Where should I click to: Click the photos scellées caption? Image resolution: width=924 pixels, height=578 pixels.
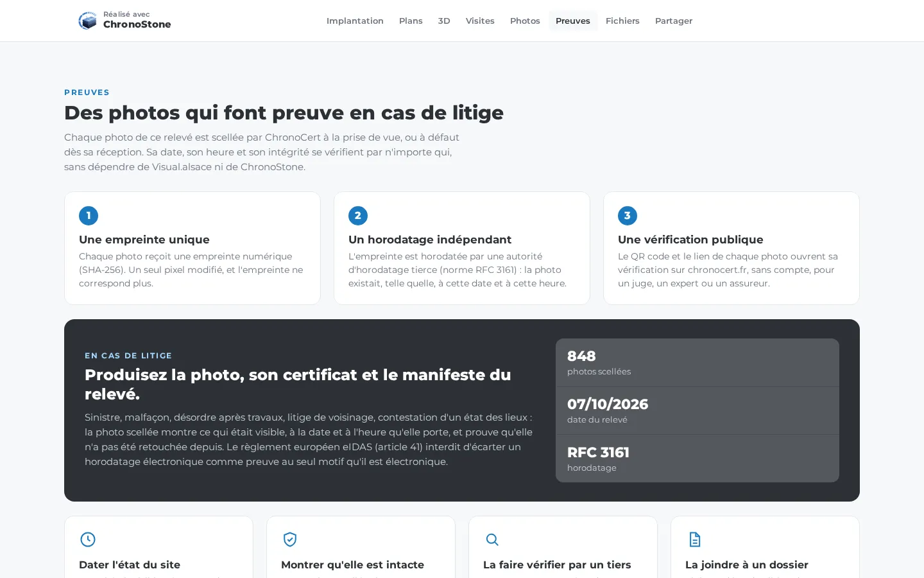(599, 371)
